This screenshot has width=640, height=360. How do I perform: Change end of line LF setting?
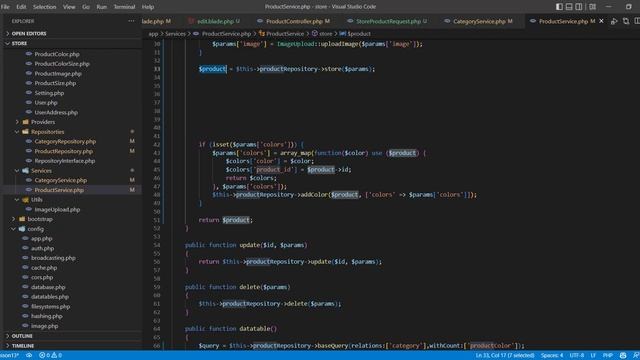tap(593, 356)
